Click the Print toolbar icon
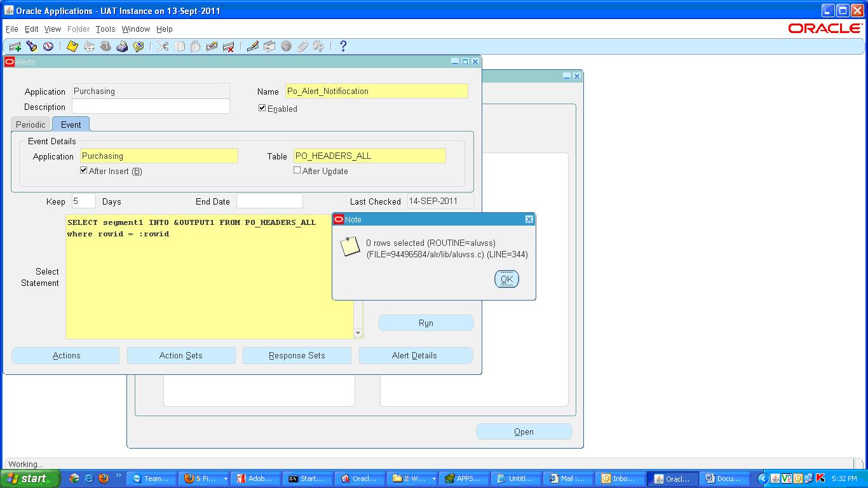Viewport: 868px width, 488px height. [x=122, y=46]
